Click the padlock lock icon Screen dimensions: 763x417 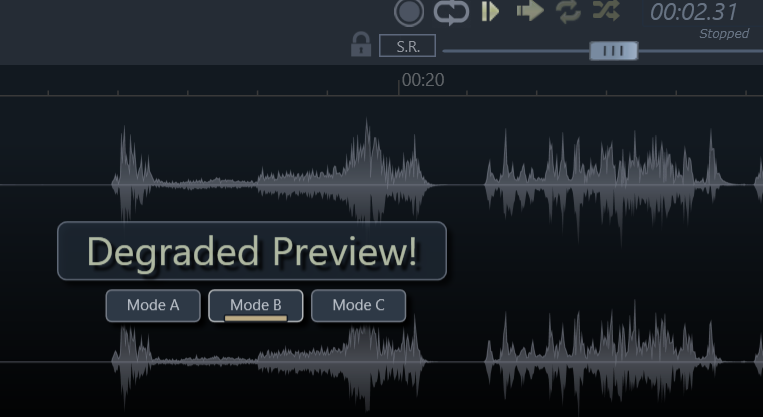pyautogui.click(x=361, y=45)
